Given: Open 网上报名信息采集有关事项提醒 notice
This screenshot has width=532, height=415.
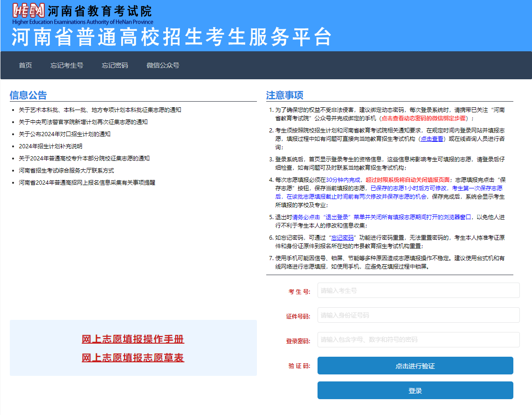Looking at the screenshot, I should [x=87, y=183].
